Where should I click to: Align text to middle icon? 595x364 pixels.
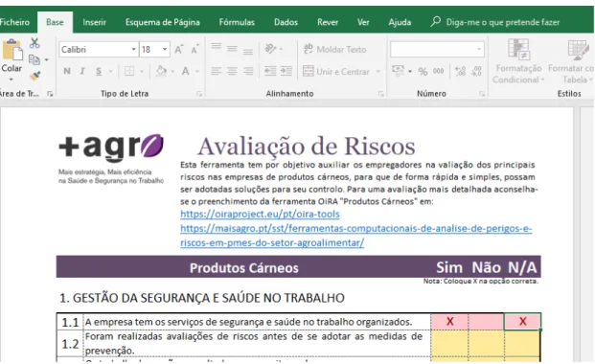[x=232, y=49]
